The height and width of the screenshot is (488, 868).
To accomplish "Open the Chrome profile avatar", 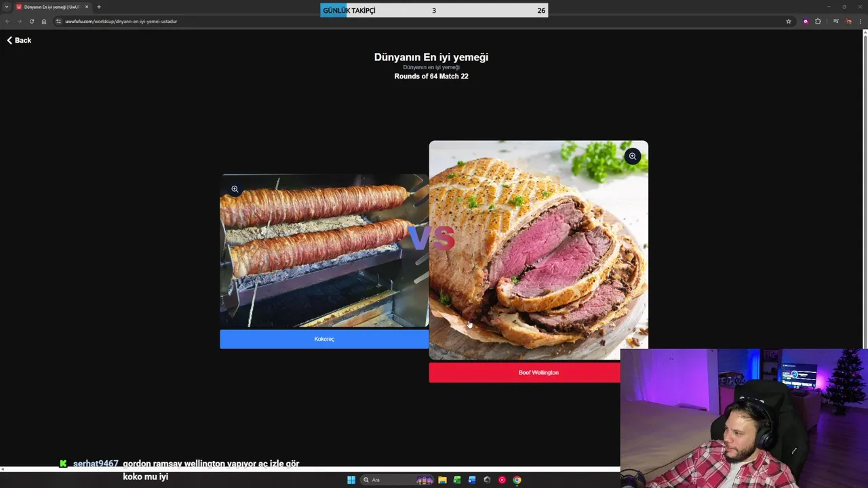I will 848,21.
